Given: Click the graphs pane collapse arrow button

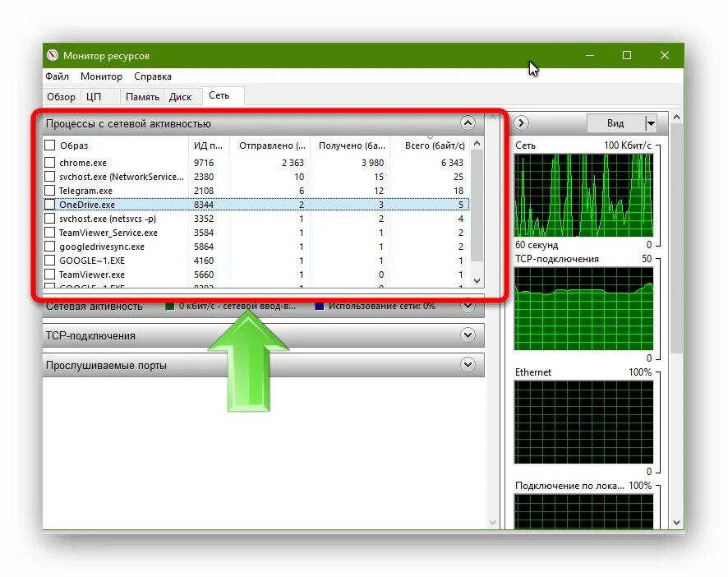Looking at the screenshot, I should click(x=522, y=122).
